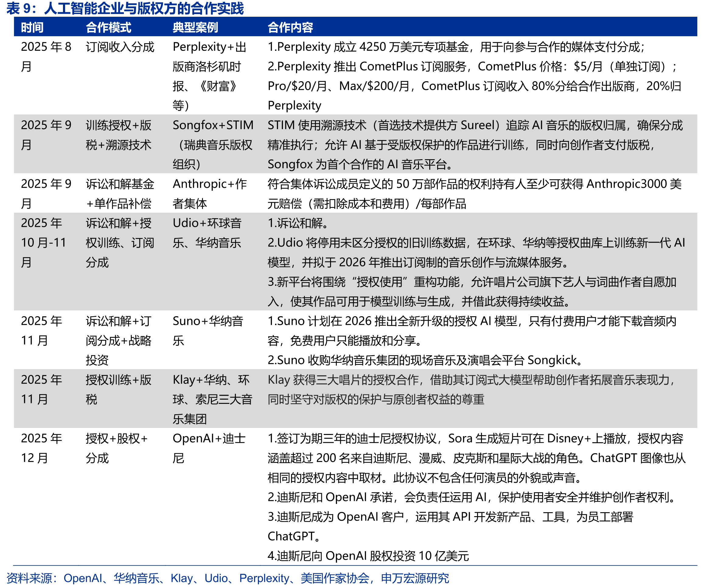Click the '2025 年 10 月-11 月' date cell
This screenshot has height=588, width=704.
44,243
